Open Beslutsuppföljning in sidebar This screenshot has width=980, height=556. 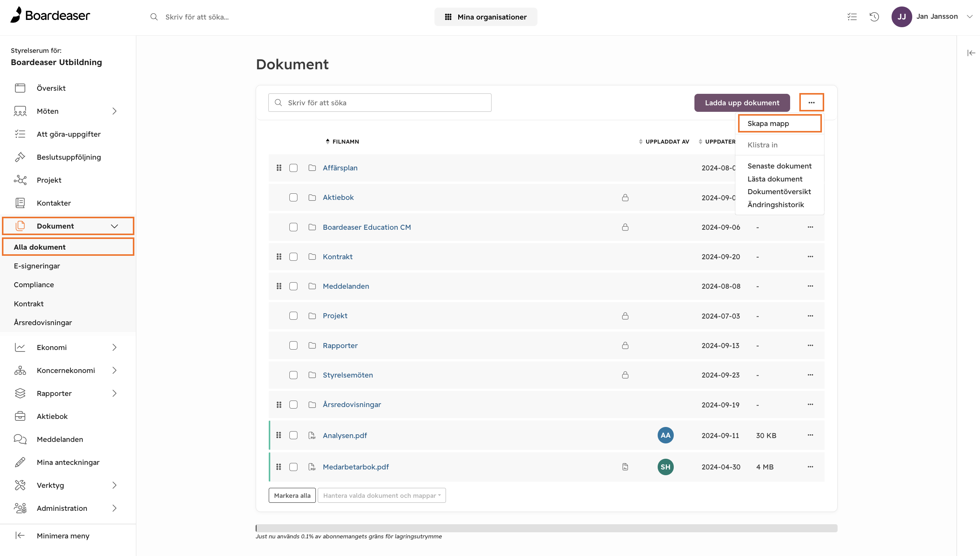click(x=69, y=157)
